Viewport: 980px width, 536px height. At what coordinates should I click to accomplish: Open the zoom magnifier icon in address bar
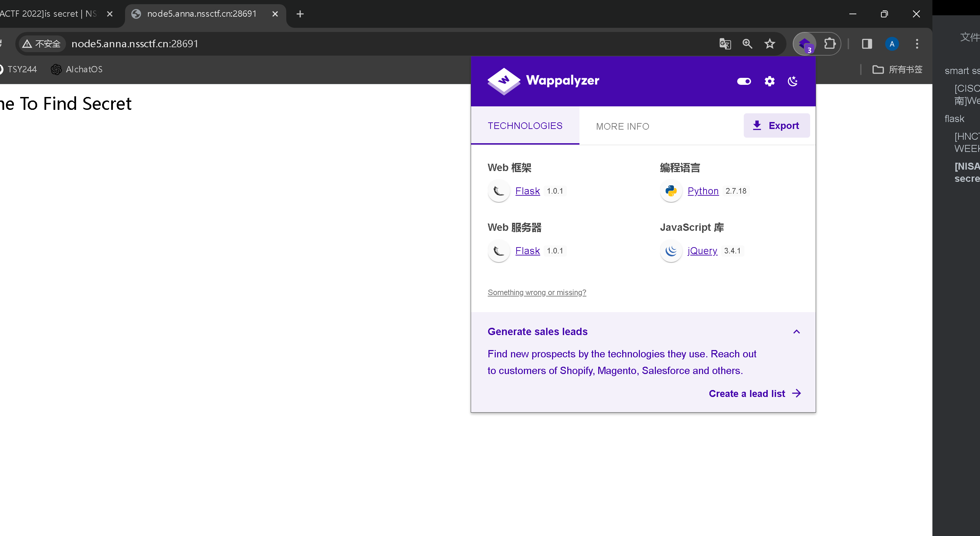(748, 44)
